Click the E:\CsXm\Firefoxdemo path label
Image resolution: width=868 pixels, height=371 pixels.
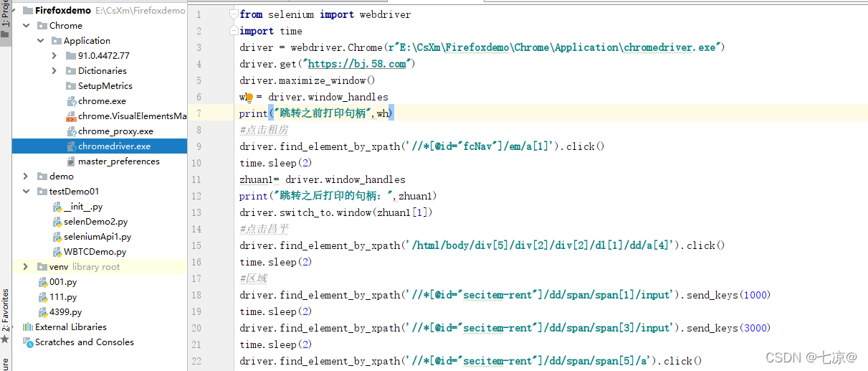tap(140, 11)
